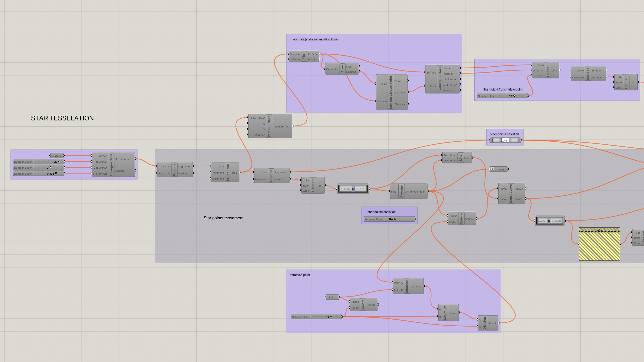
Task: Select the Line SDL component
Action: click(x=548, y=70)
